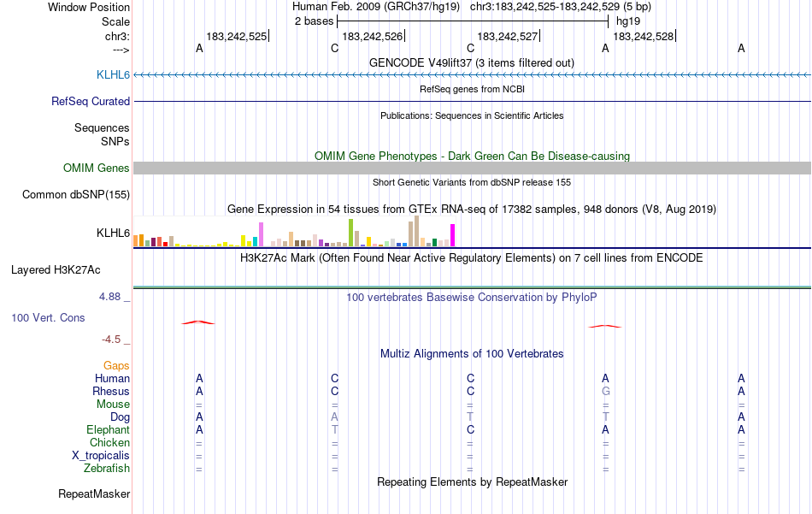Image resolution: width=812 pixels, height=514 pixels.
Task: Open the KLHL6 GTEx tissue expression bar chart
Action: [x=294, y=232]
